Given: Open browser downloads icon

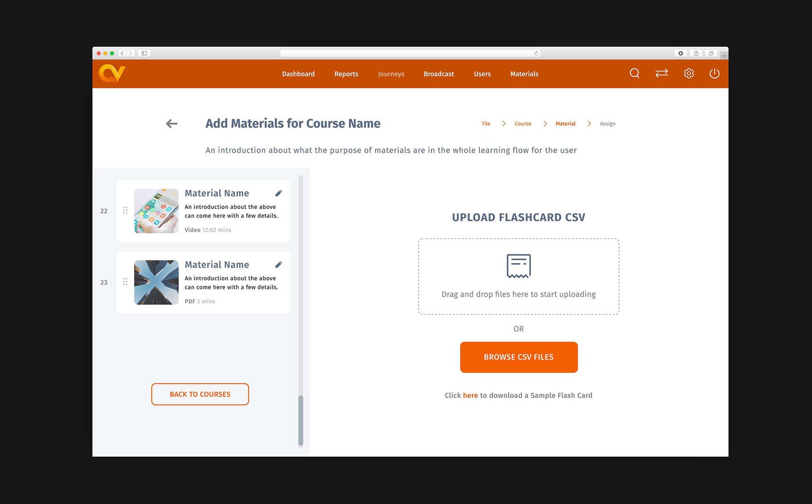Looking at the screenshot, I should tap(680, 53).
